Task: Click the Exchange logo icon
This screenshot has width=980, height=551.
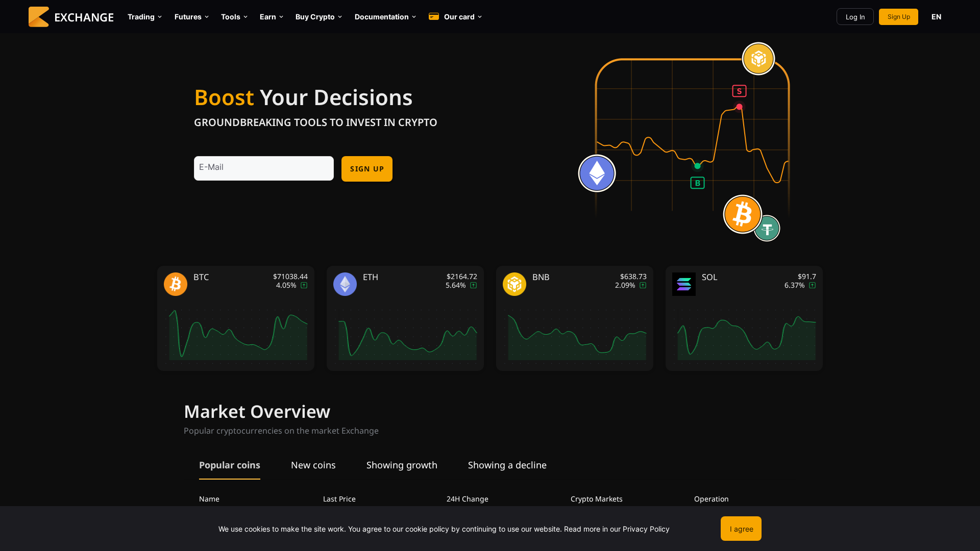Action: click(x=38, y=16)
